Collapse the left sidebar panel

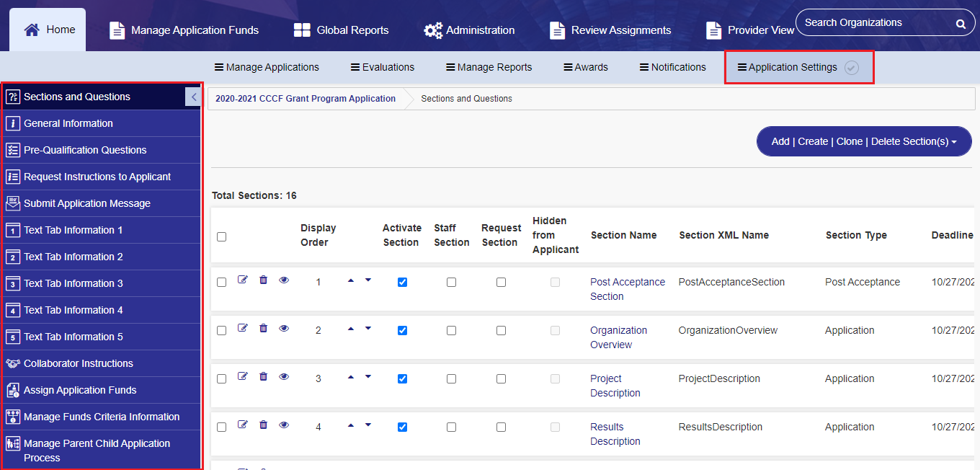pos(193,97)
